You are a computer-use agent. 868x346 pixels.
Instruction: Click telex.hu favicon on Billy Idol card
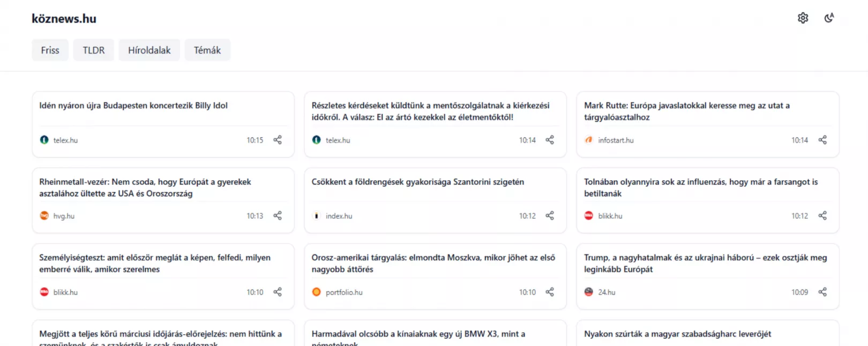(44, 140)
